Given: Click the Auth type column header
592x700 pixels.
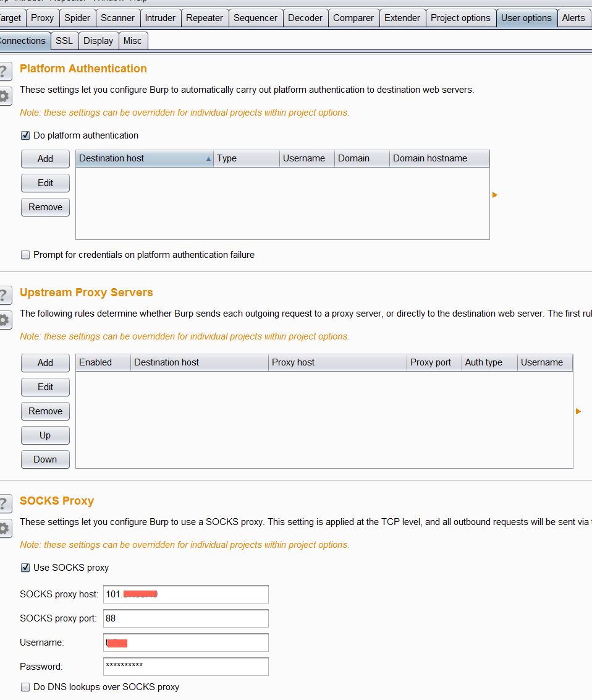Looking at the screenshot, I should [490, 362].
